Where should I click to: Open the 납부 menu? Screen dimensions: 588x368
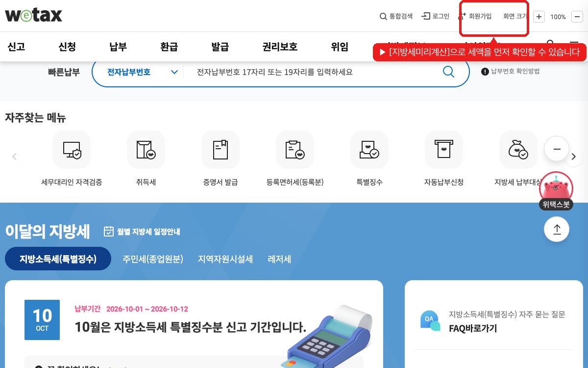118,47
